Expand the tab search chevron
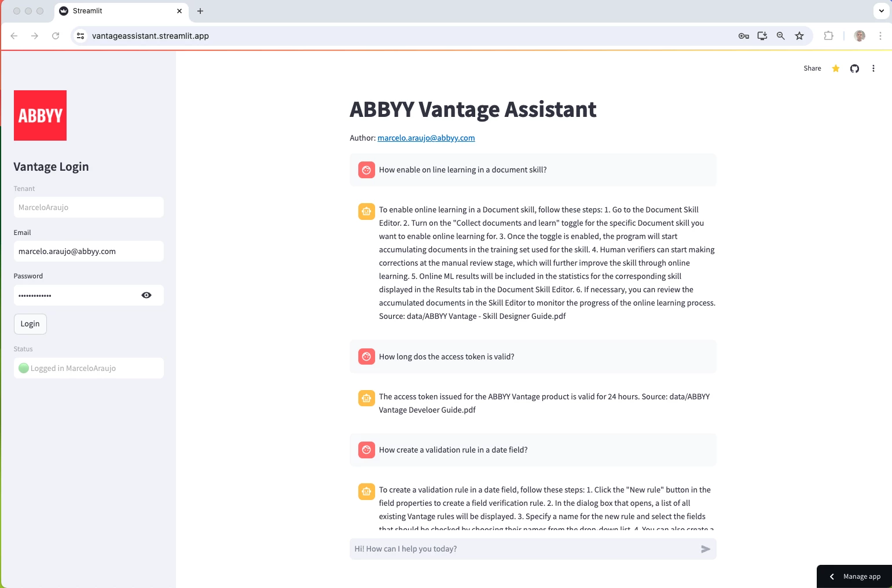This screenshot has height=588, width=892. coord(881,11)
